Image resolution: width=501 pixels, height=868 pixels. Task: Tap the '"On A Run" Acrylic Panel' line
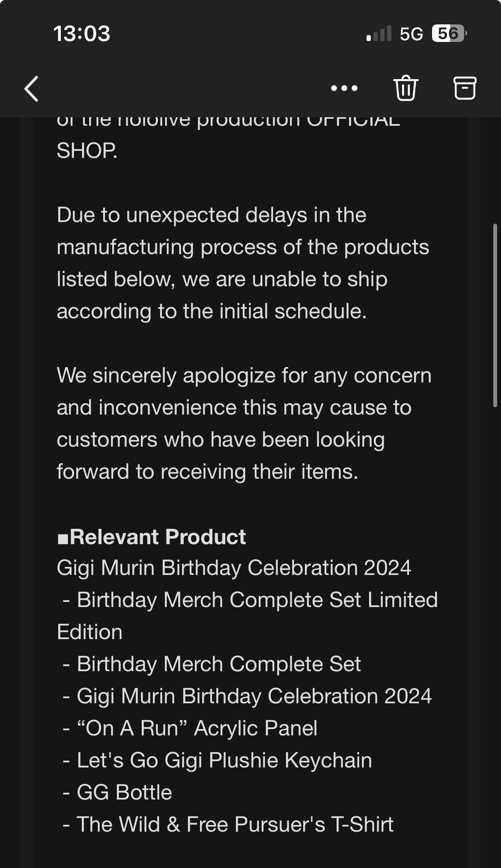[x=197, y=728]
